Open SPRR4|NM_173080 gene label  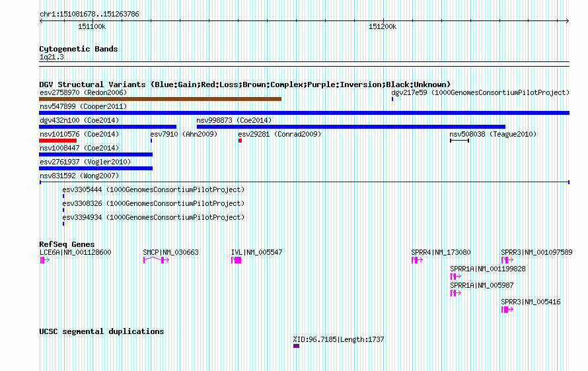441,253
